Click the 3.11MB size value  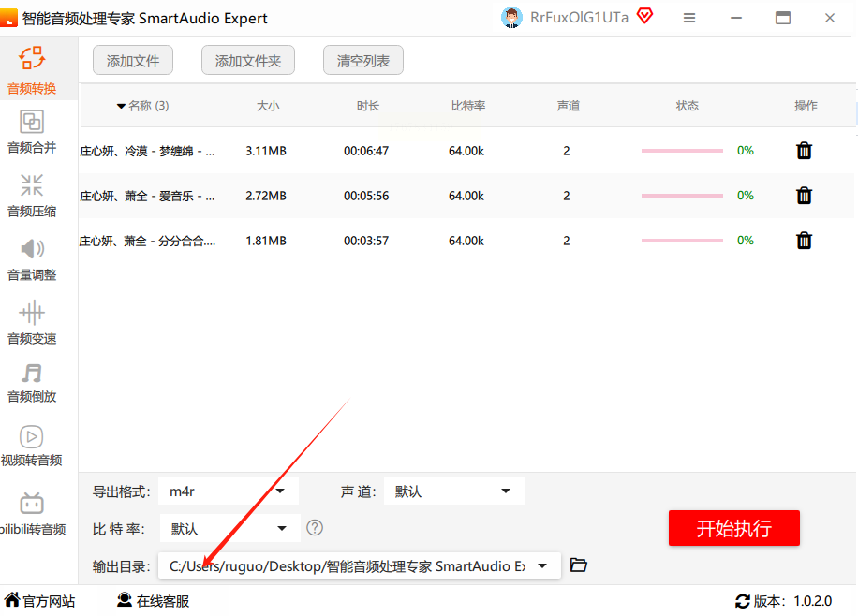pos(266,151)
